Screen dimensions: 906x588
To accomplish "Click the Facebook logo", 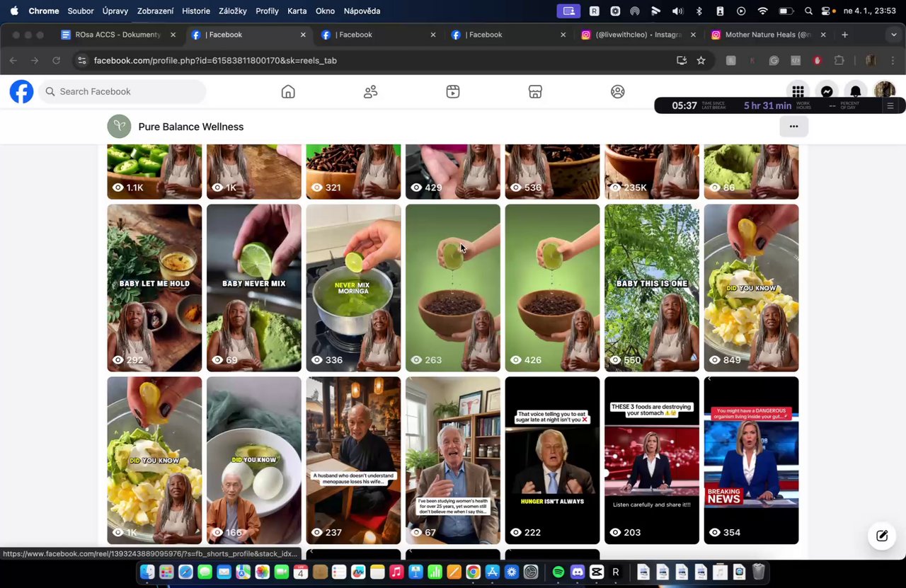I will [x=21, y=91].
